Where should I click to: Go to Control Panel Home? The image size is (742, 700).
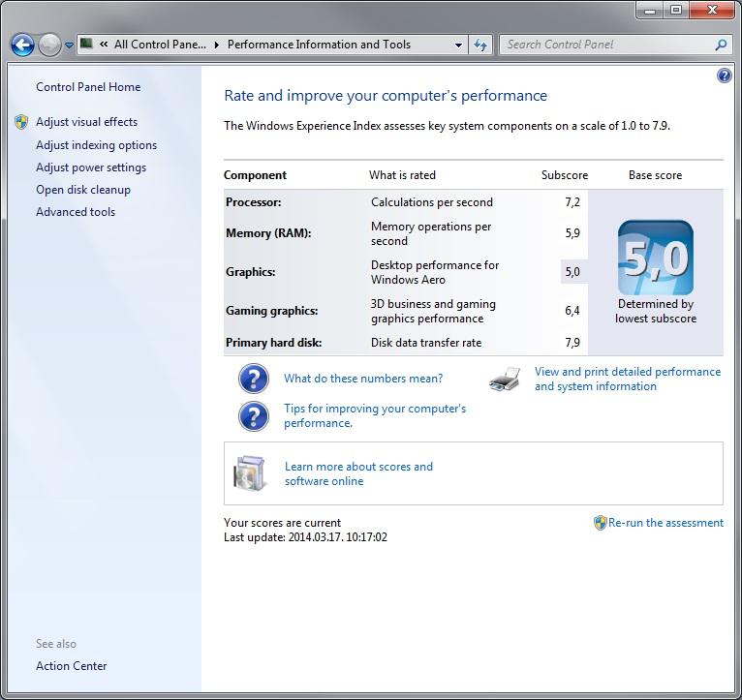click(88, 87)
